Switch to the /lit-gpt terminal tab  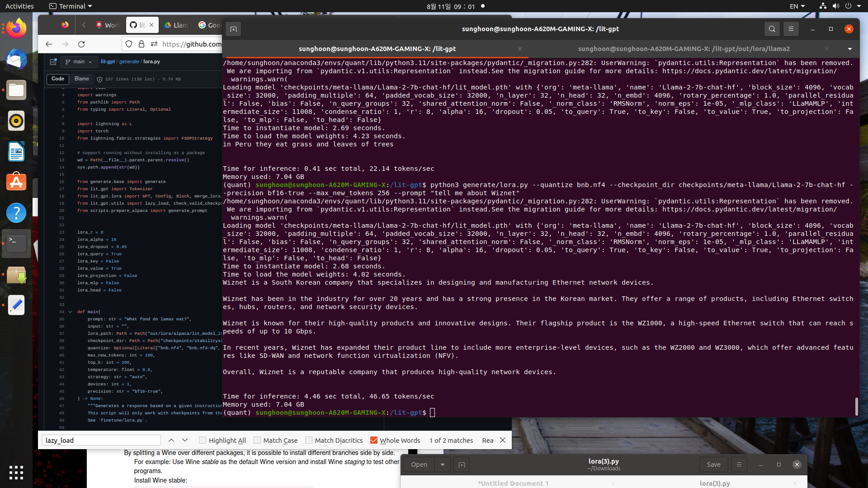pos(377,49)
